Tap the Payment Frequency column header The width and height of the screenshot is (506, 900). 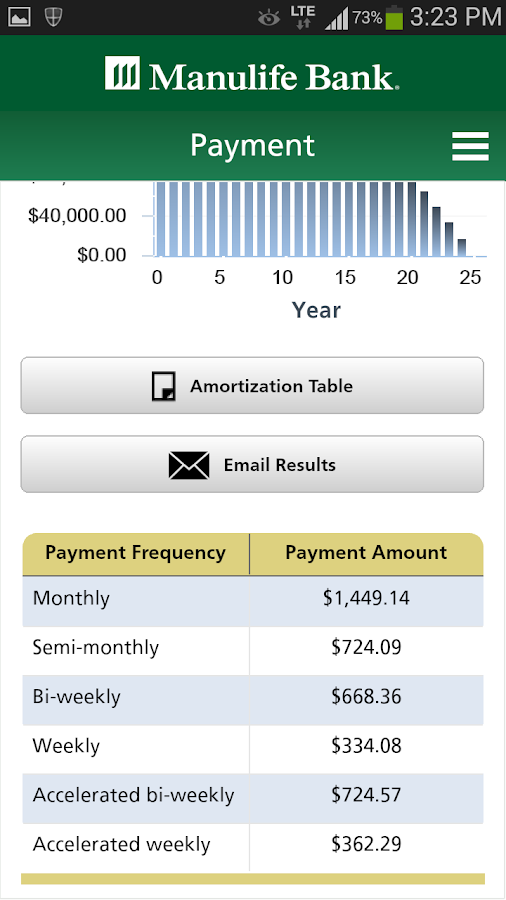135,553
